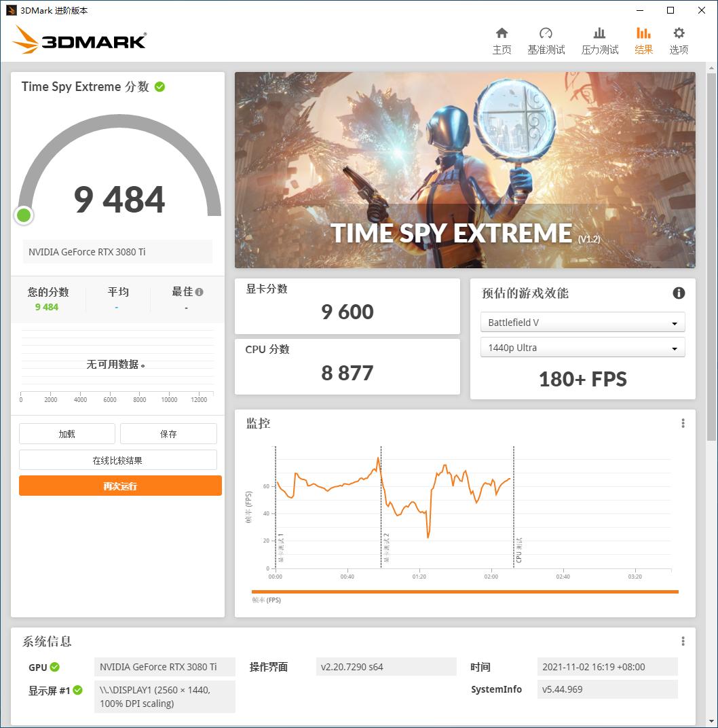This screenshot has height=728, width=718.
Task: Click the main score 9 484
Action: (x=119, y=200)
